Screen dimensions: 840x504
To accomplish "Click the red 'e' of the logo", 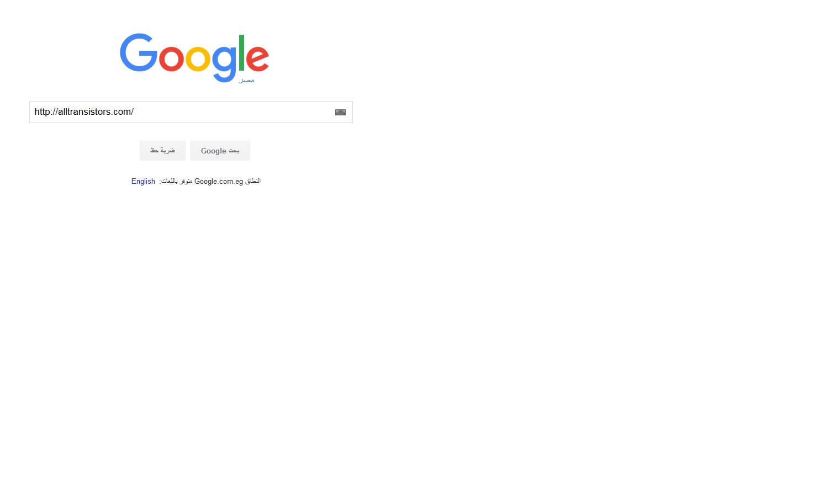I will tap(257, 59).
